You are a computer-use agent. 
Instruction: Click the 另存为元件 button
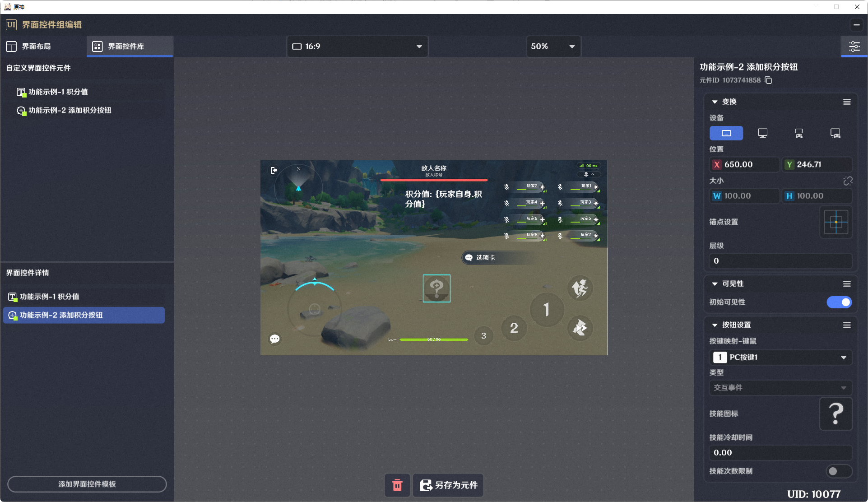(x=448, y=485)
